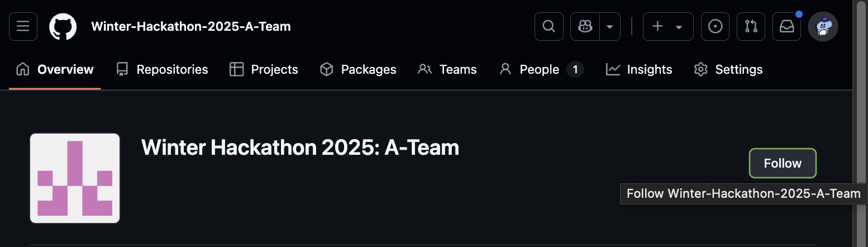Click the organization's pink identicon avatar

tap(75, 178)
